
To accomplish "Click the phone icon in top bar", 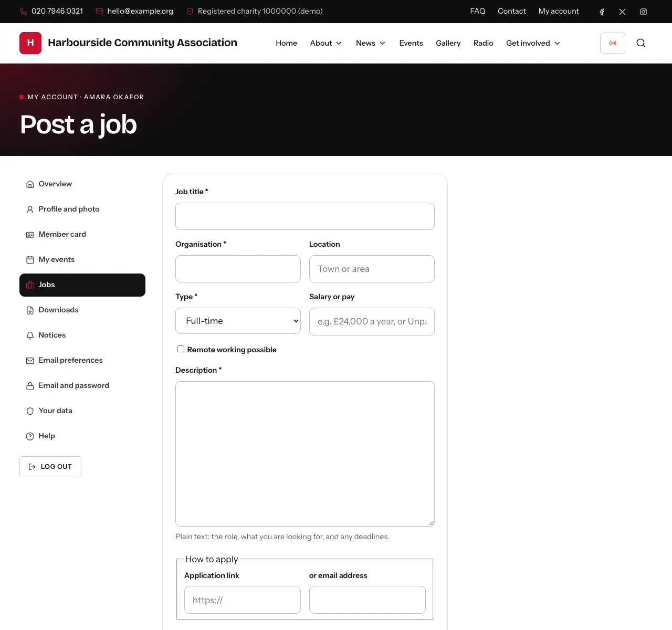I will [x=23, y=11].
